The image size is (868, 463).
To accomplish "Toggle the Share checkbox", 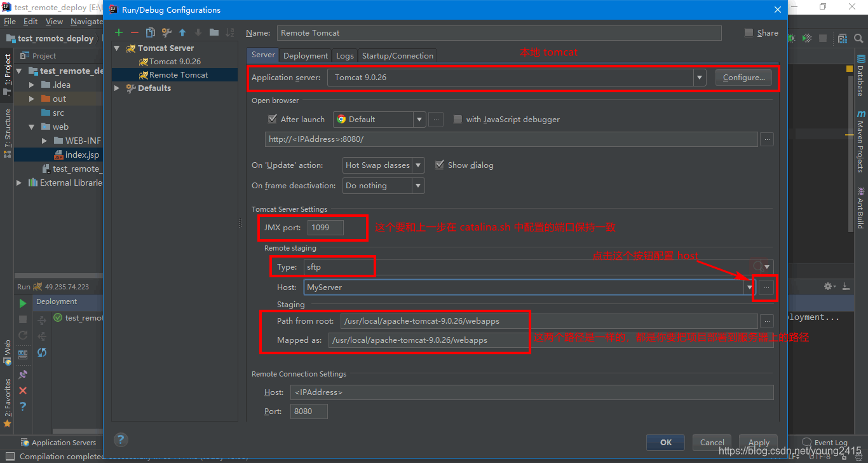I will click(x=749, y=32).
